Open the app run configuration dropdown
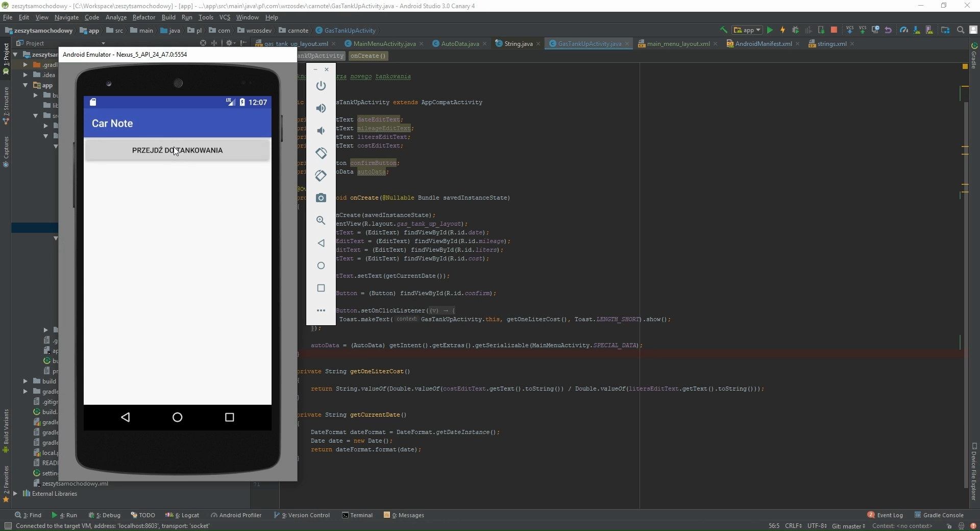 pyautogui.click(x=747, y=30)
